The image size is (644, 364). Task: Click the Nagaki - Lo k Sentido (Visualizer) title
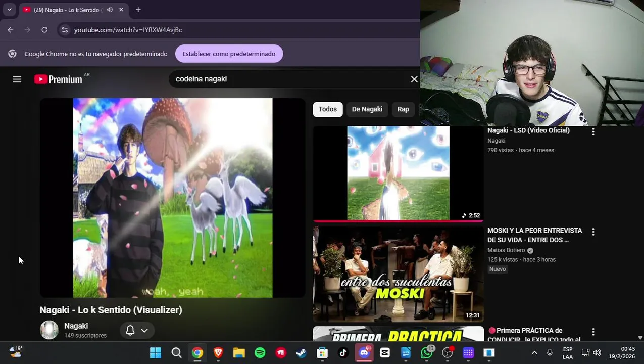coord(111,310)
